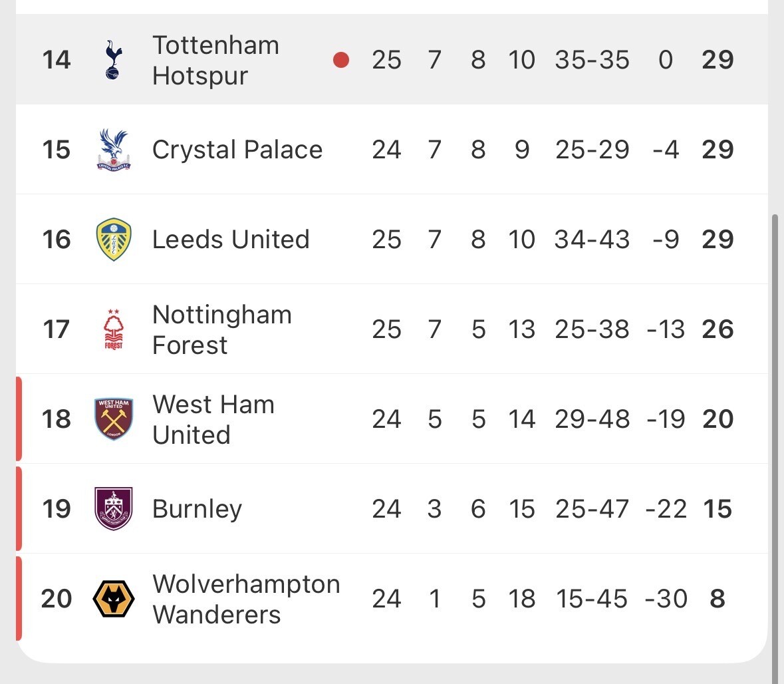Select the Leeds United team name
Screen dimensions: 784x684
[x=231, y=240]
